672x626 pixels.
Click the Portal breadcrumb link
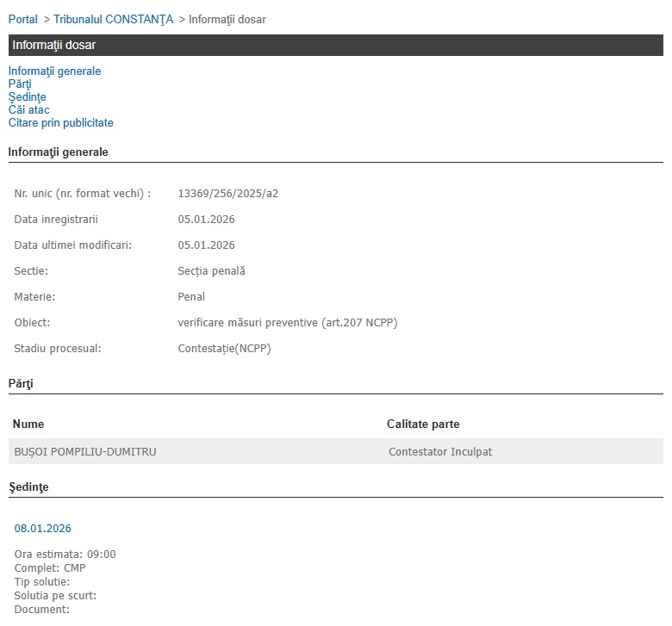[x=23, y=19]
